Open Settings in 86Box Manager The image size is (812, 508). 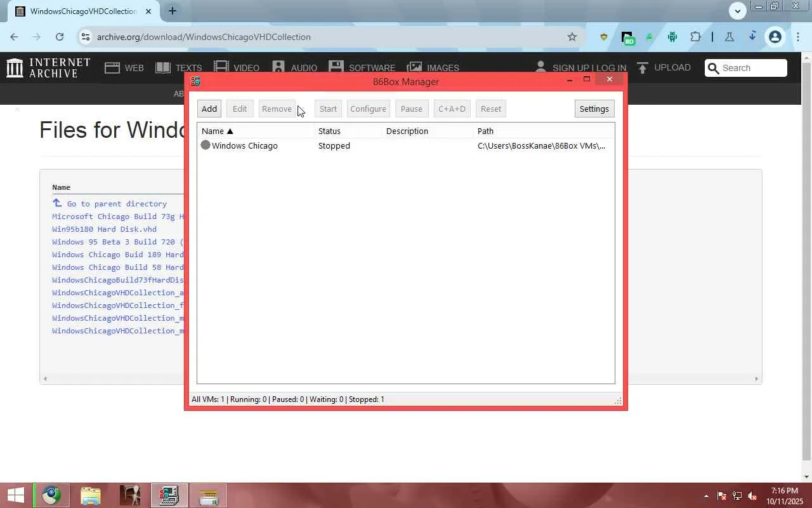(594, 109)
